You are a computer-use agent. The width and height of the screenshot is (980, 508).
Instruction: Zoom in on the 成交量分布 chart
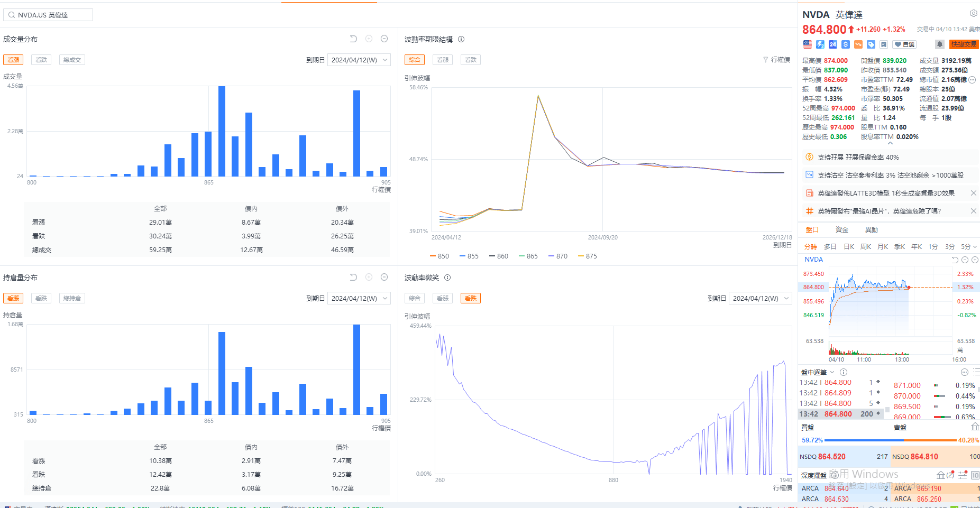(369, 39)
